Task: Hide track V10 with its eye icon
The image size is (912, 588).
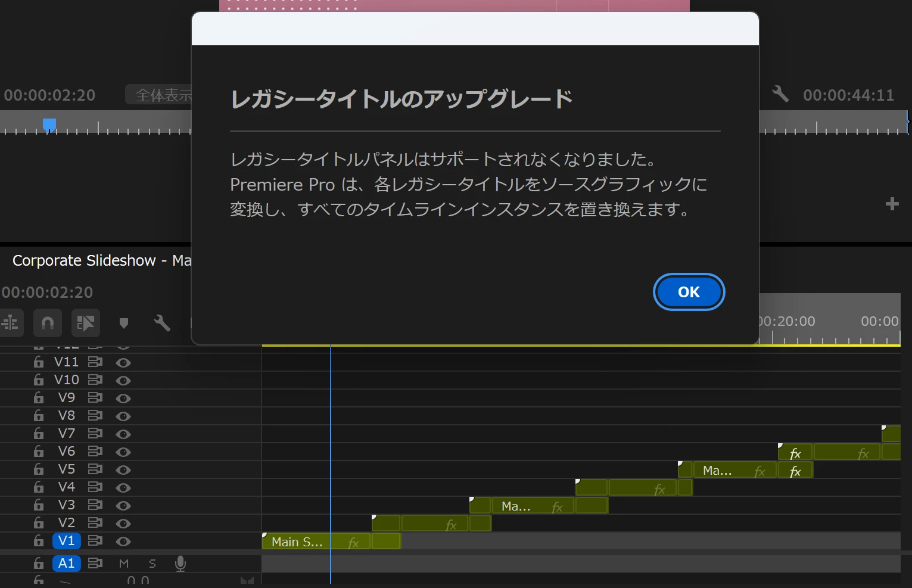Action: (123, 380)
